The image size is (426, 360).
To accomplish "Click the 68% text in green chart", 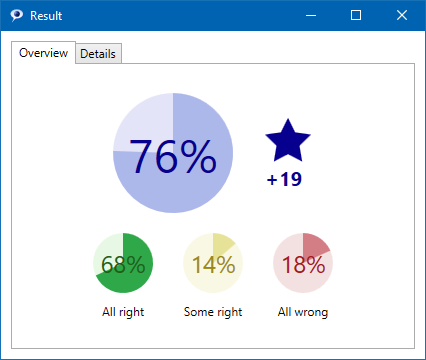I will click(x=123, y=265).
